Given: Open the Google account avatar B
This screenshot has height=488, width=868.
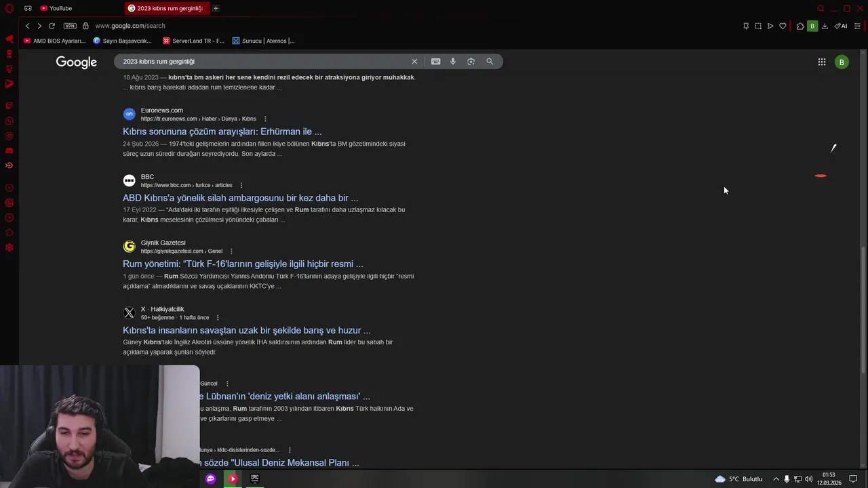Looking at the screenshot, I should 842,62.
